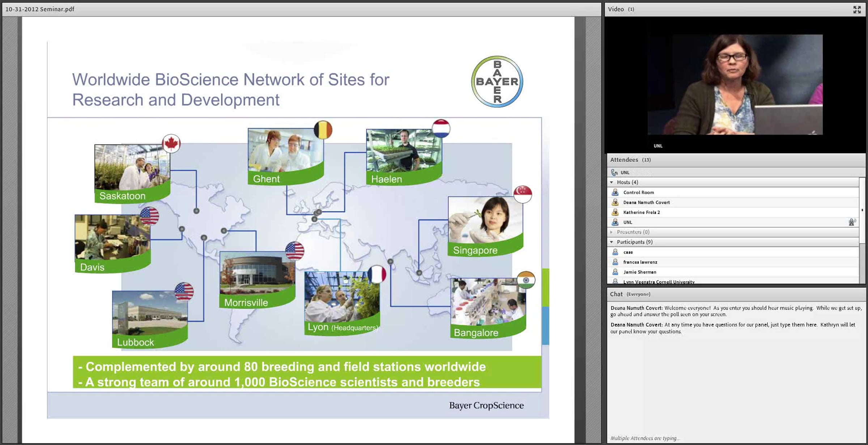Click the Dutch flag on the Haelen card
The width and height of the screenshot is (868, 445).
[x=441, y=128]
